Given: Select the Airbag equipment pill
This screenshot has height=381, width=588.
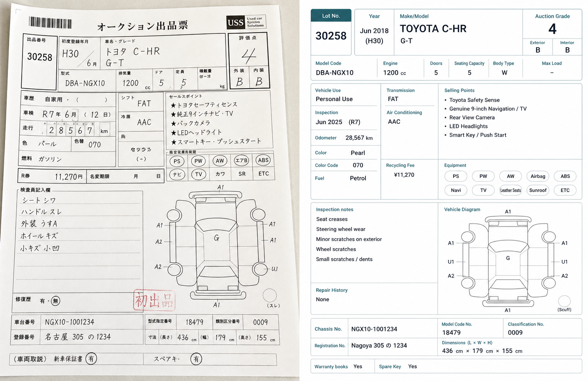Looking at the screenshot, I should tap(538, 176).
